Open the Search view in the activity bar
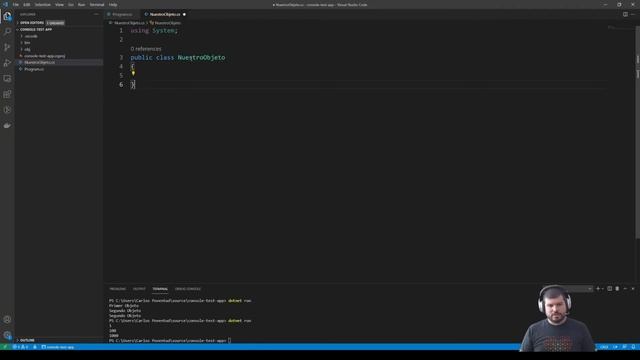 pyautogui.click(x=7, y=31)
